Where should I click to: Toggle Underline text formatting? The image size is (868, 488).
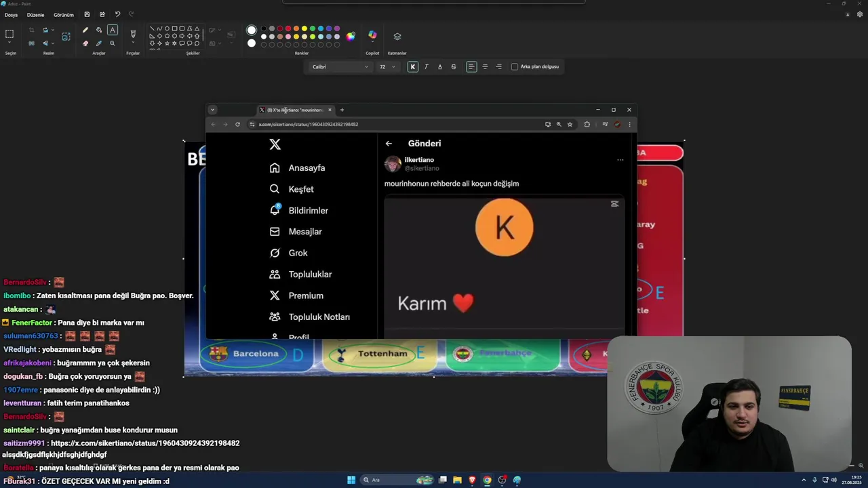pos(439,66)
